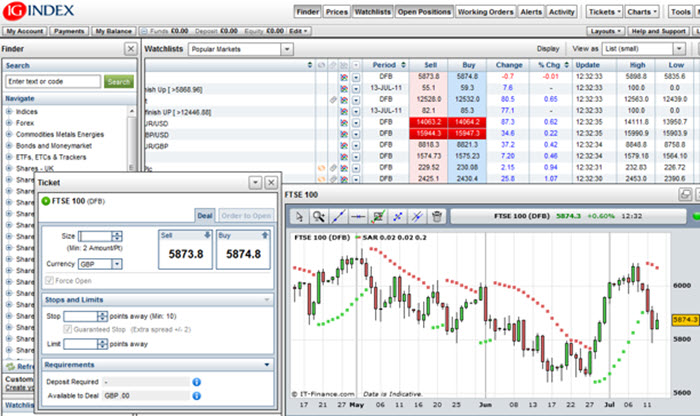Open row dropdown arrow for 5873.8 row
700x416 pixels.
click(356, 77)
